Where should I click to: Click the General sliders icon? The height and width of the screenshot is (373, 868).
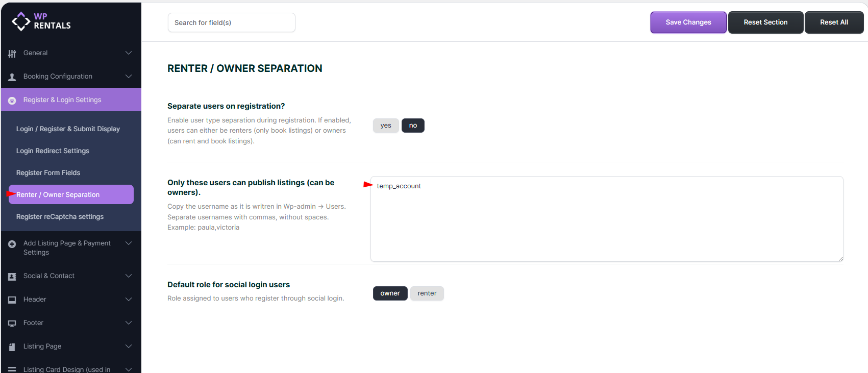12,53
